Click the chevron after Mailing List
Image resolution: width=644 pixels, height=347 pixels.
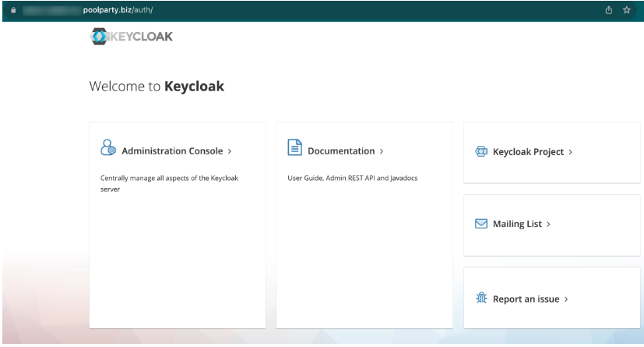[x=548, y=225]
